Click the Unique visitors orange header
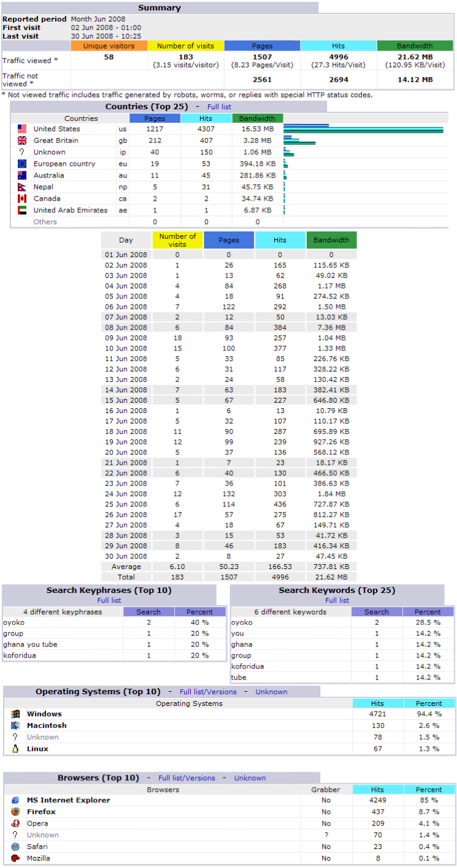Image resolution: width=457 pixels, height=868 pixels. pos(109,46)
